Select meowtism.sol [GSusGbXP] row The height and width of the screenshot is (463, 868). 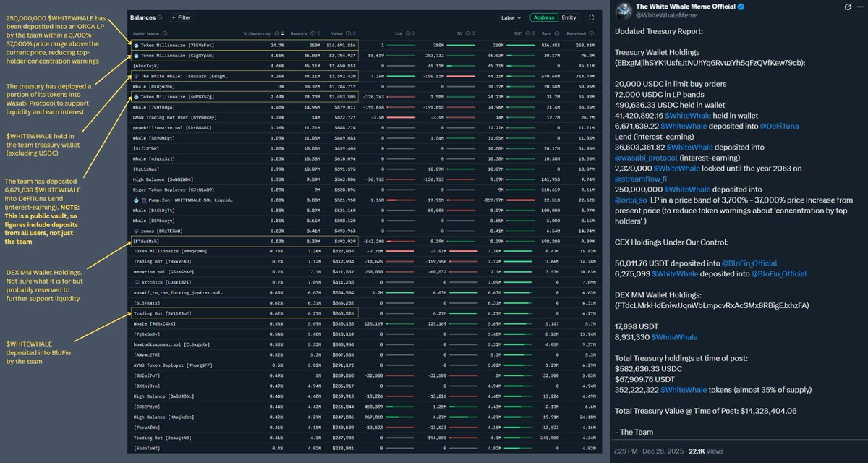(363, 273)
